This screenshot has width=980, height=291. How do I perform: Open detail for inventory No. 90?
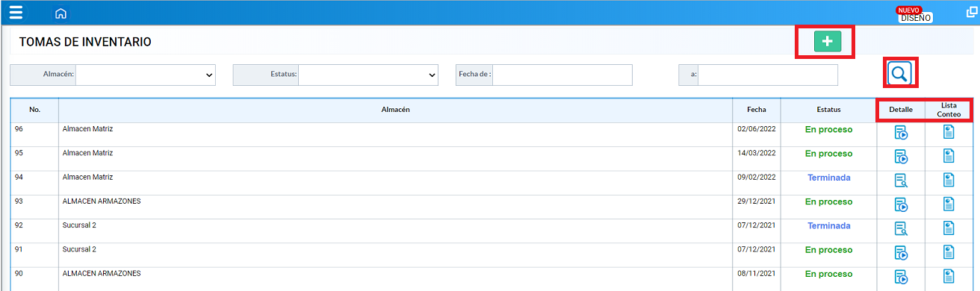click(x=901, y=278)
